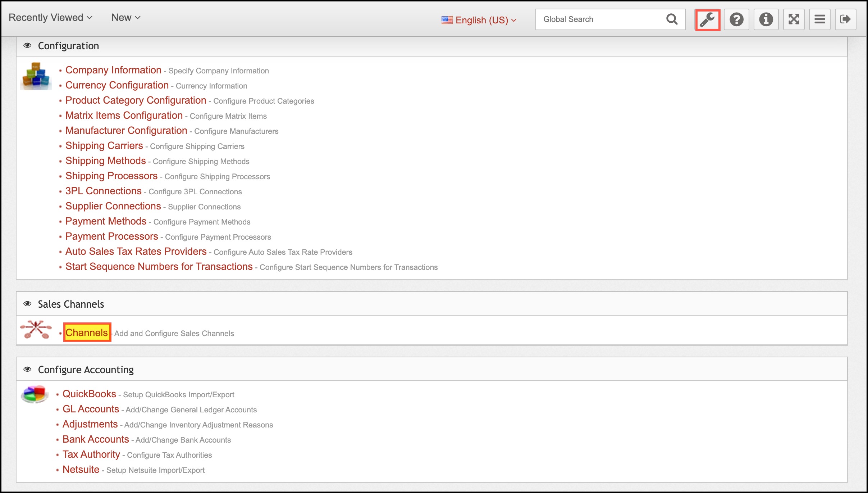Open the hamburger menu icon
This screenshot has height=493, width=868.
point(819,20)
